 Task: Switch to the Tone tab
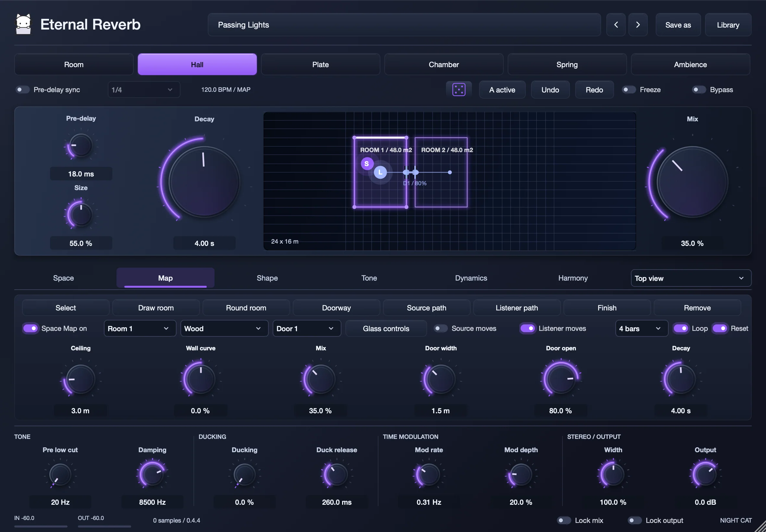(x=369, y=278)
